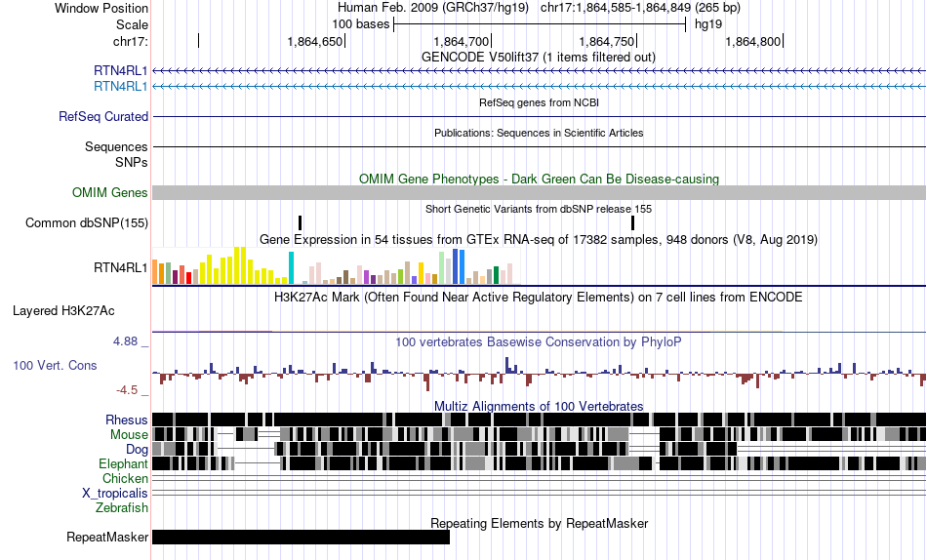Open the RefSeq Curated track label
The image size is (927, 560).
pos(103,116)
